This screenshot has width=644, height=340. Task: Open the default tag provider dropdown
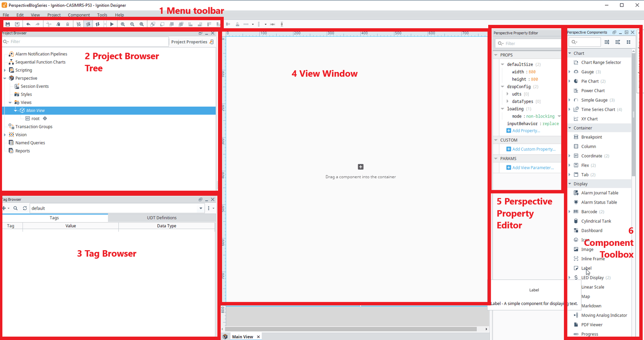(201, 208)
